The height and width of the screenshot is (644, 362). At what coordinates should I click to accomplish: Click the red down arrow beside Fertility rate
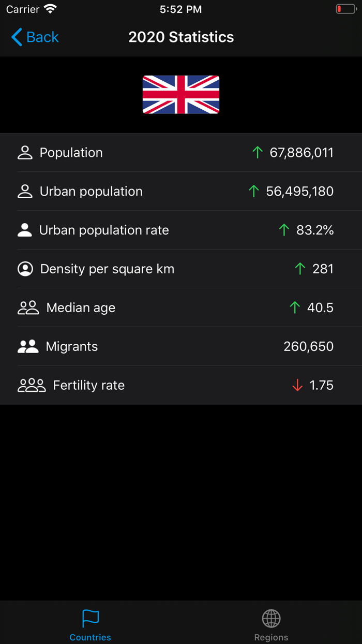(x=297, y=385)
